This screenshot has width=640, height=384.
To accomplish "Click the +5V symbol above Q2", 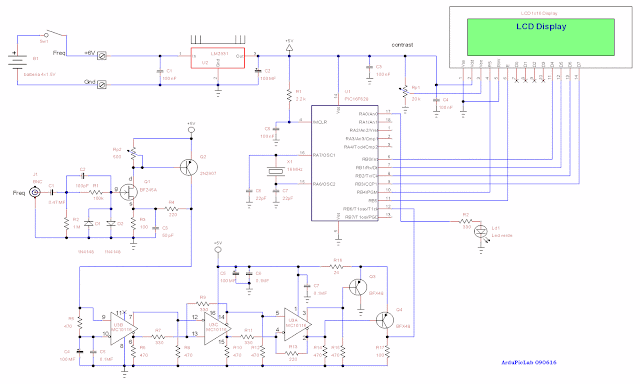I will pyautogui.click(x=191, y=128).
